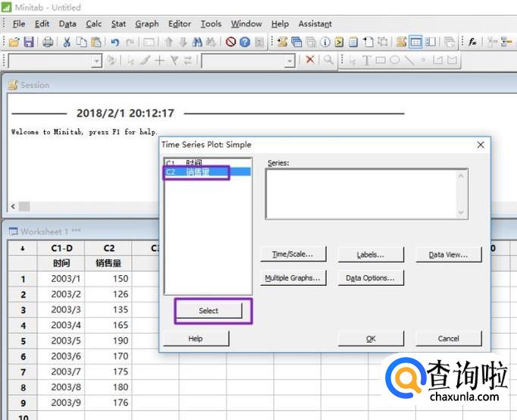Open the Edit menu
The height and width of the screenshot is (420, 517).
click(42, 24)
